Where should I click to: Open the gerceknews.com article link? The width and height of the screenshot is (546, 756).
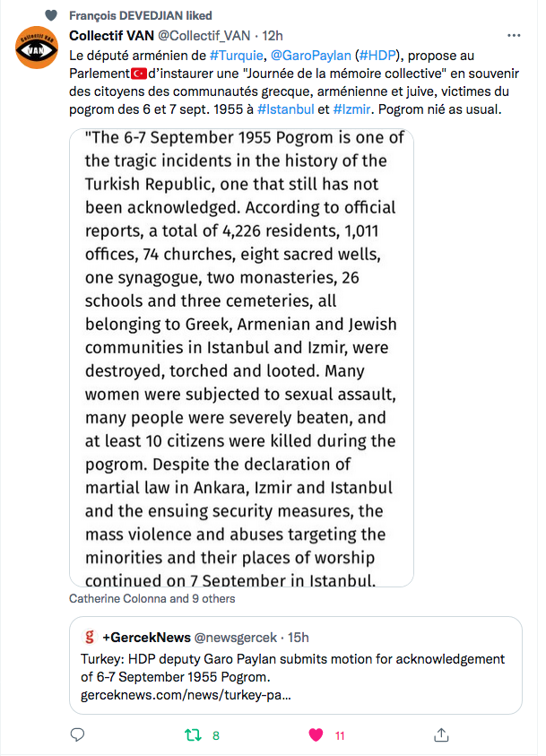coord(186,695)
